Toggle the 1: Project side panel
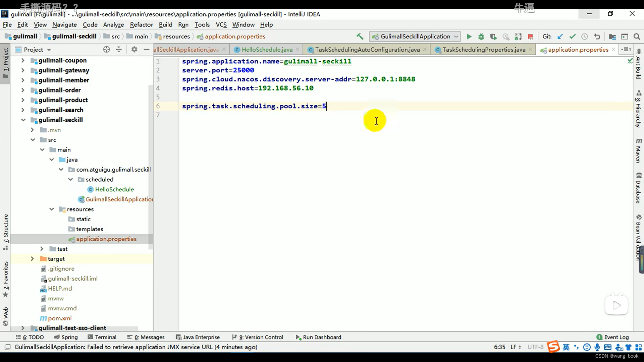This screenshot has width=644, height=362. (5, 63)
